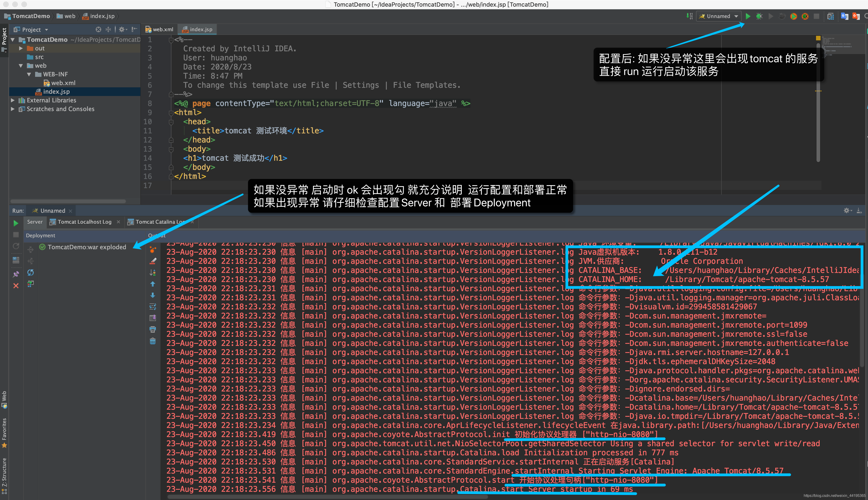
Task: Click the web breadcrumb in navigation bar
Action: pyautogui.click(x=66, y=16)
